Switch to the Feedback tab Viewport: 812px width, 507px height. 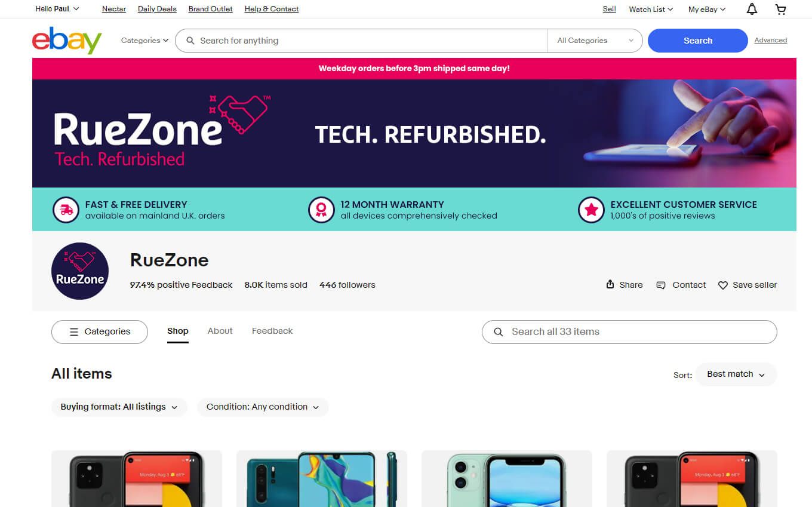272,331
